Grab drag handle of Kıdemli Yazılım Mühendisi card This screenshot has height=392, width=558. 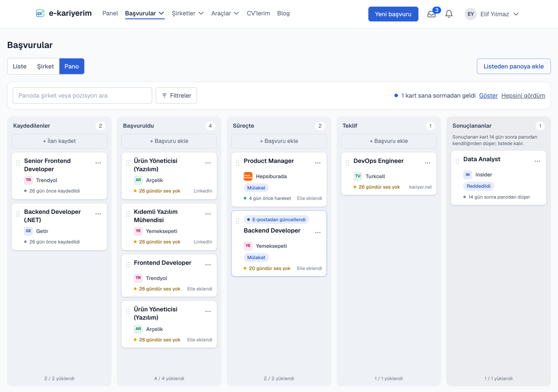[x=128, y=214]
